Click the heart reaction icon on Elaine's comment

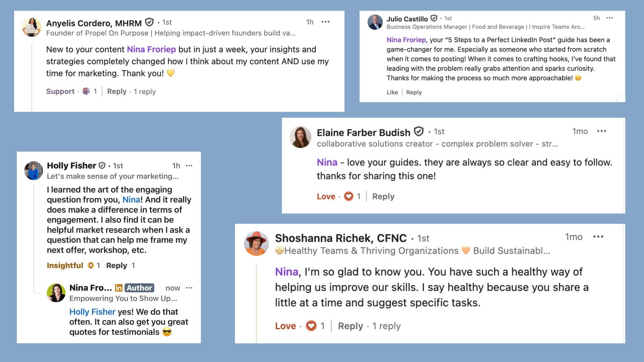point(348,196)
